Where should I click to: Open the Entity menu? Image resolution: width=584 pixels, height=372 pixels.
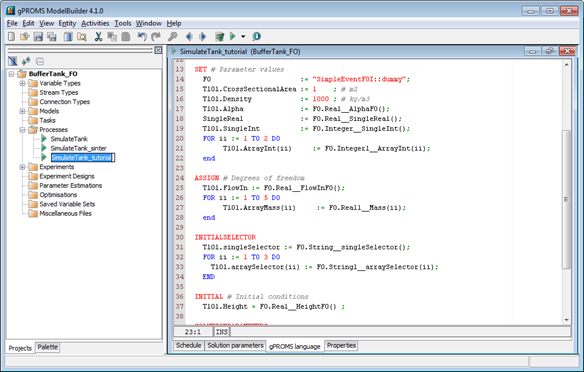coord(67,23)
